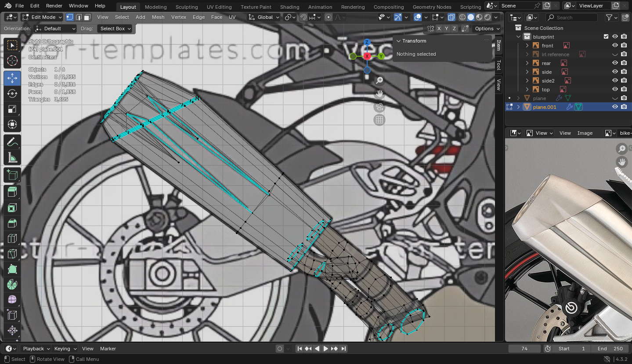Choose the Measure ruler tool
This screenshot has width=632, height=364.
point(12,158)
